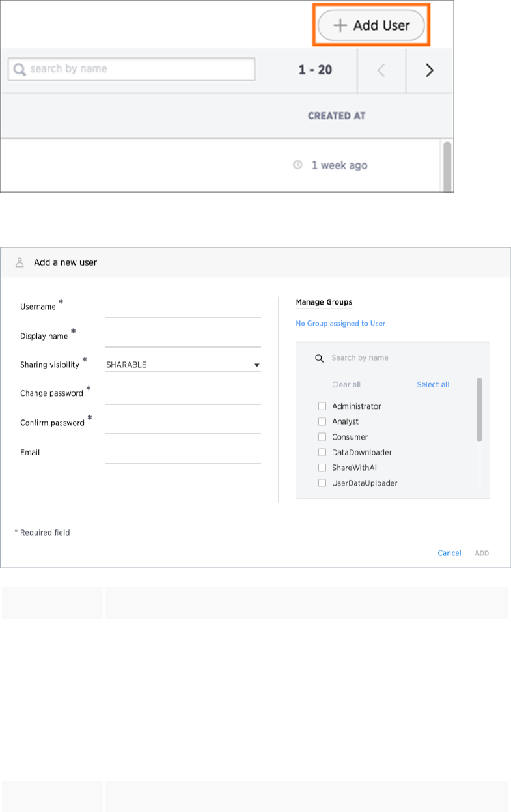Check the Administrator group checkbox
This screenshot has width=511, height=812.
(322, 406)
